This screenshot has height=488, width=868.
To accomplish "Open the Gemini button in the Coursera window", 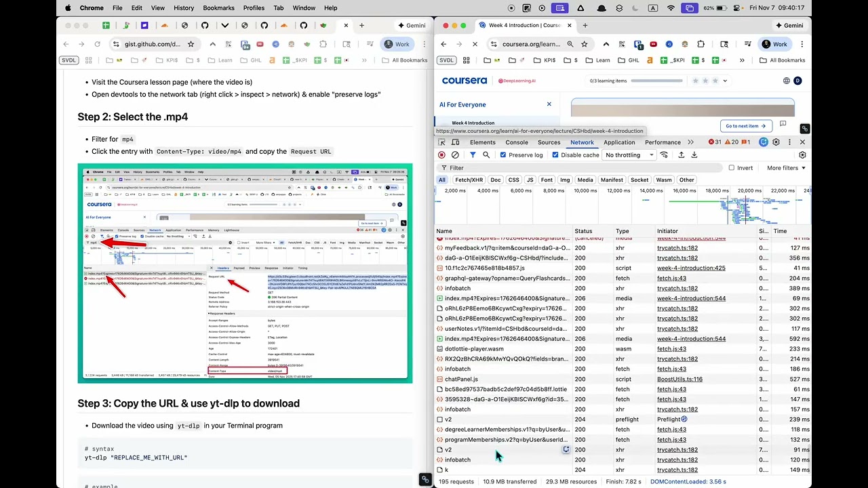I will point(789,26).
